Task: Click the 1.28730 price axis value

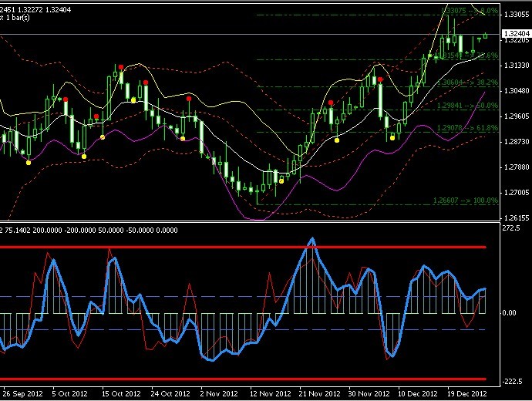Action: click(517, 141)
